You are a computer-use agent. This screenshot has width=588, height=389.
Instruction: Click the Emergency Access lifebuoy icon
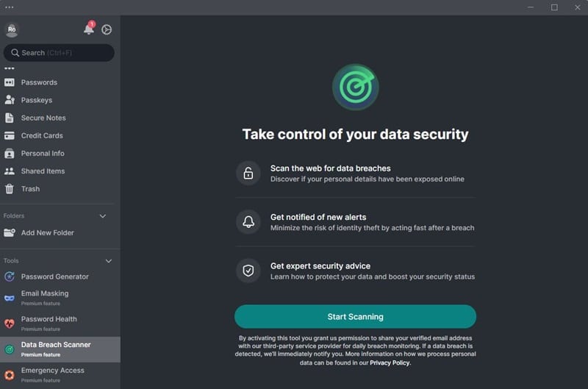click(x=10, y=375)
